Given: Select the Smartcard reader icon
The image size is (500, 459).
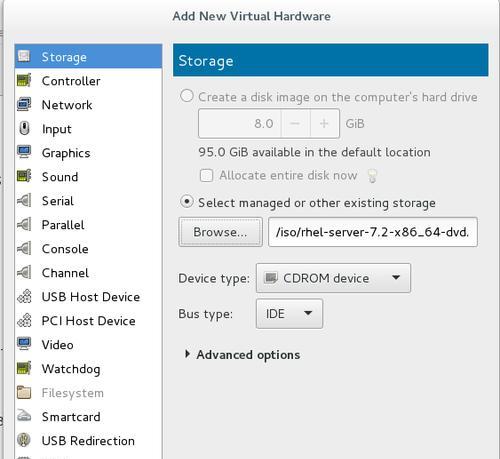Looking at the screenshot, I should pos(24,417).
